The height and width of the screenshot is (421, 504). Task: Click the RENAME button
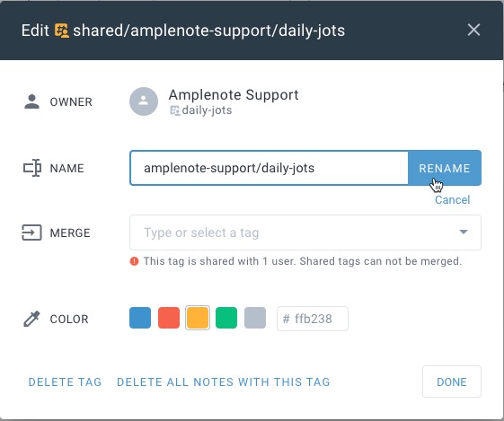[445, 168]
